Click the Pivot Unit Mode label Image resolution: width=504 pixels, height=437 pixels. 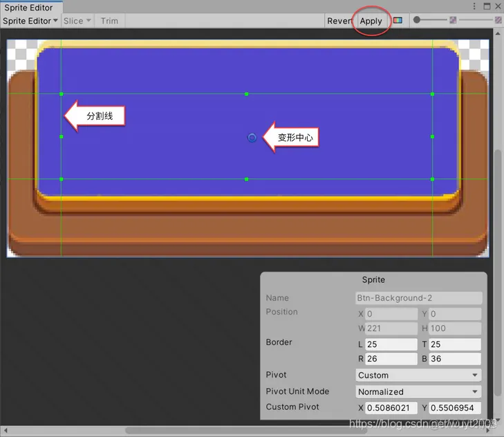click(x=297, y=391)
